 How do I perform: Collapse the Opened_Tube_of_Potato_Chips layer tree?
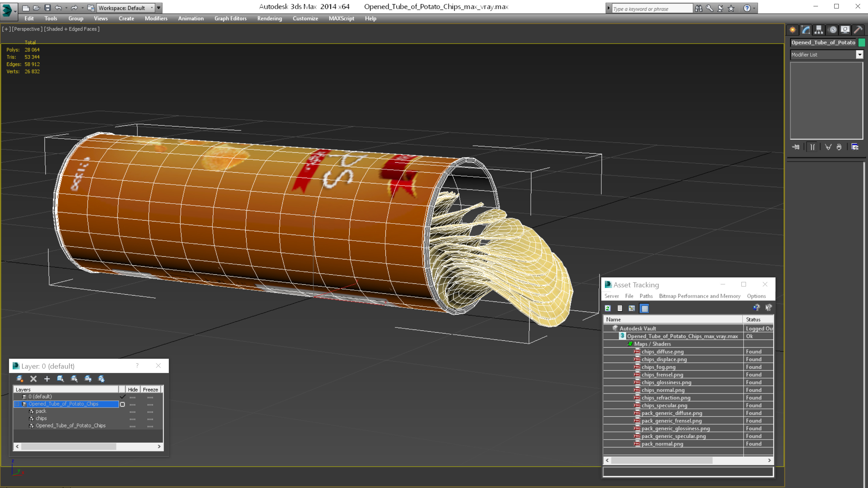[17, 404]
